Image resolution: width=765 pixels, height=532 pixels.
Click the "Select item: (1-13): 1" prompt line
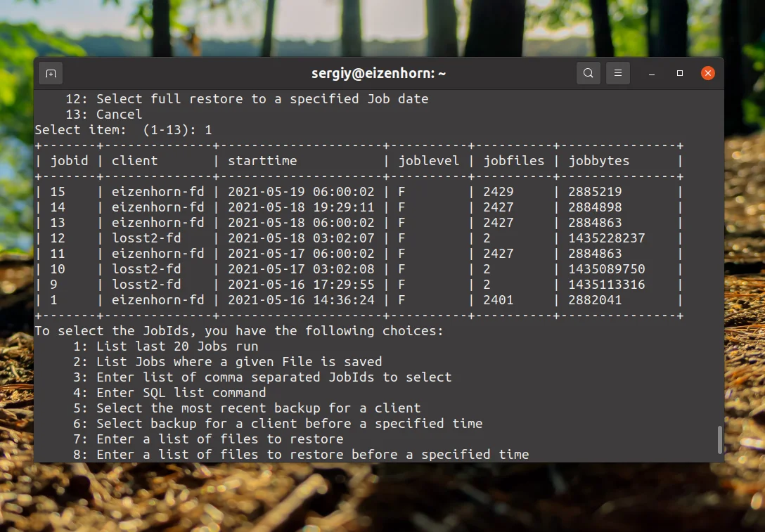(123, 130)
